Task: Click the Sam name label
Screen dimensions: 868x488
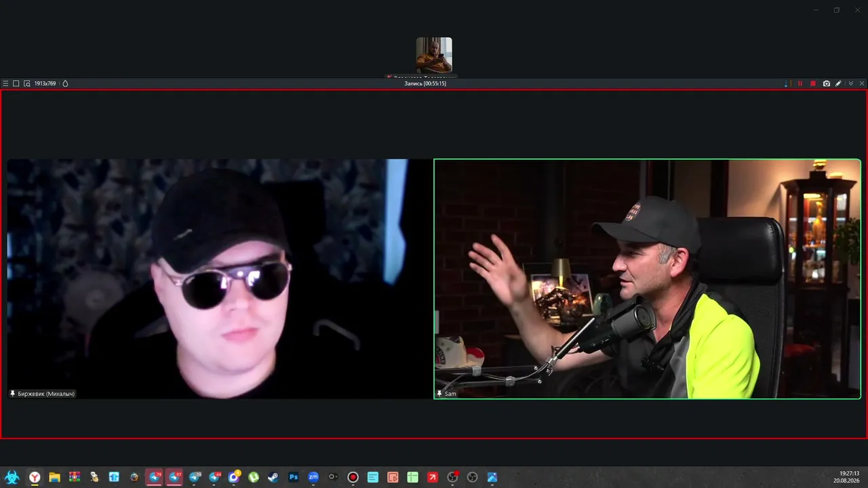Action: pos(450,394)
